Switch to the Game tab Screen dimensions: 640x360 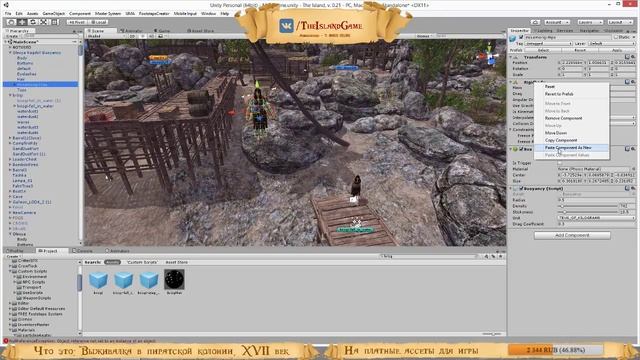click(x=162, y=31)
